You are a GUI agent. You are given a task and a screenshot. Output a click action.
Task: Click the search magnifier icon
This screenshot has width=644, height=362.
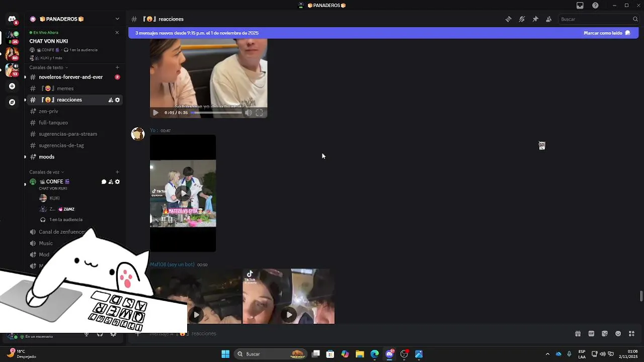(635, 19)
